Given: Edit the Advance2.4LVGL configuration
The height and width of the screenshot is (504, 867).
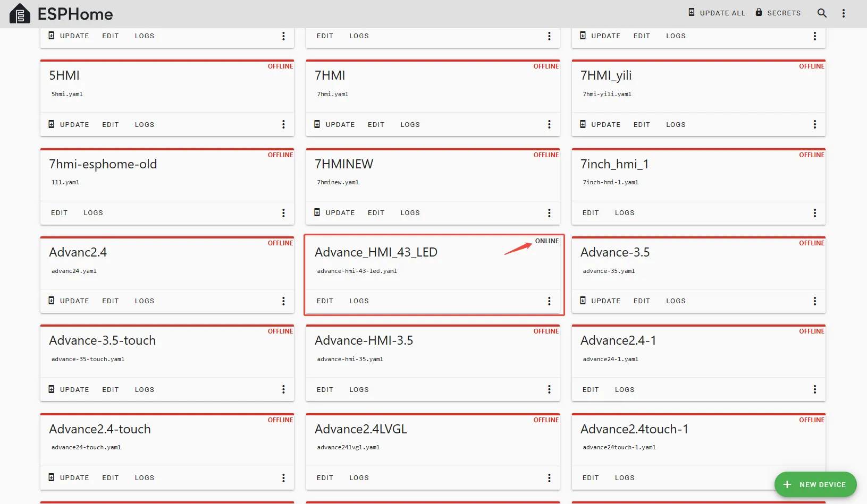Looking at the screenshot, I should point(325,477).
